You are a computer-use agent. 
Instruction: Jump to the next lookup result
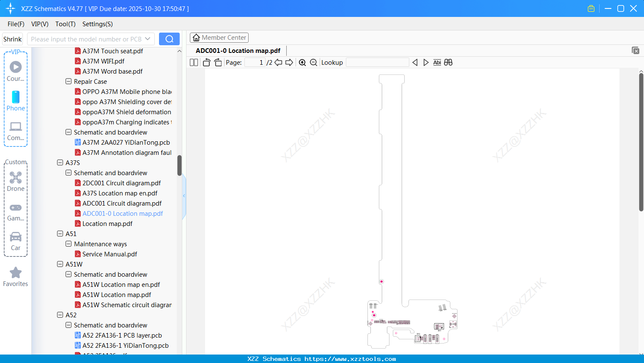point(426,63)
